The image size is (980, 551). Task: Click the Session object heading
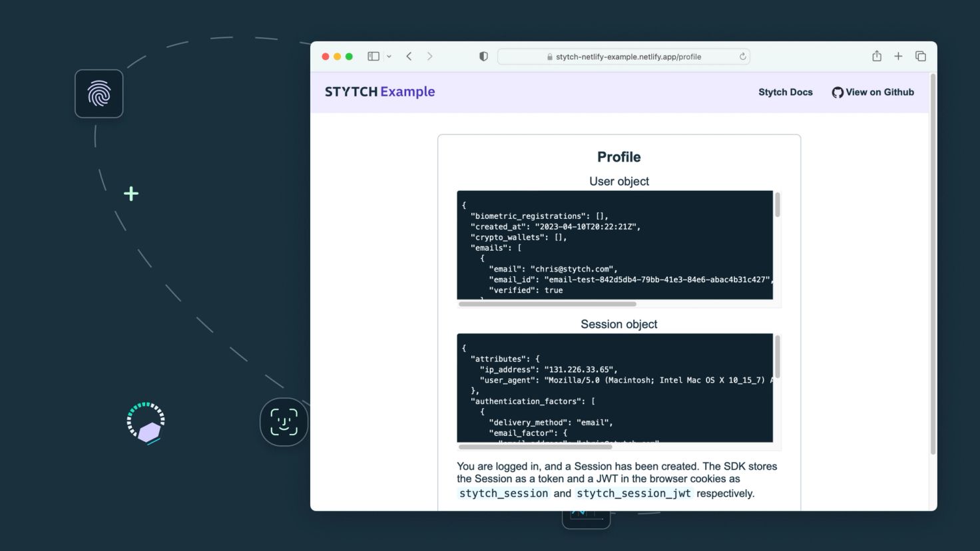[619, 324]
